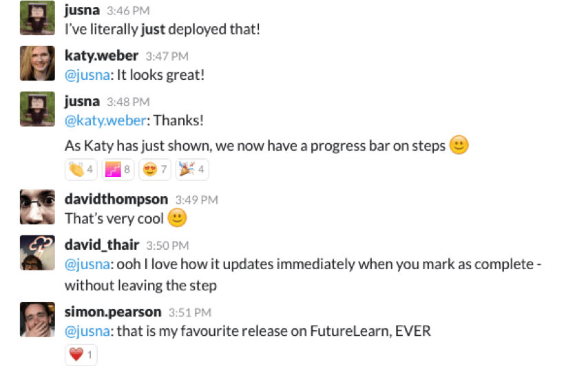Click smiley emoji after 'progress bar on steps'
This screenshot has height=373, width=588.
pyautogui.click(x=459, y=145)
